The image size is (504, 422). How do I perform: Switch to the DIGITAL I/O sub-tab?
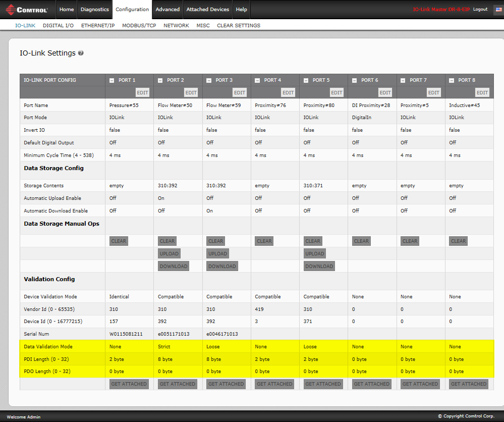[58, 25]
